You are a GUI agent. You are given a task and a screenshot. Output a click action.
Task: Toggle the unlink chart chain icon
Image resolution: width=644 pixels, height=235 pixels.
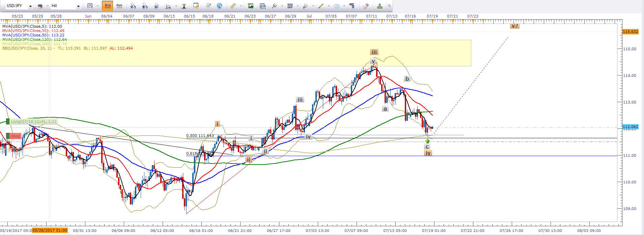(40, 6)
